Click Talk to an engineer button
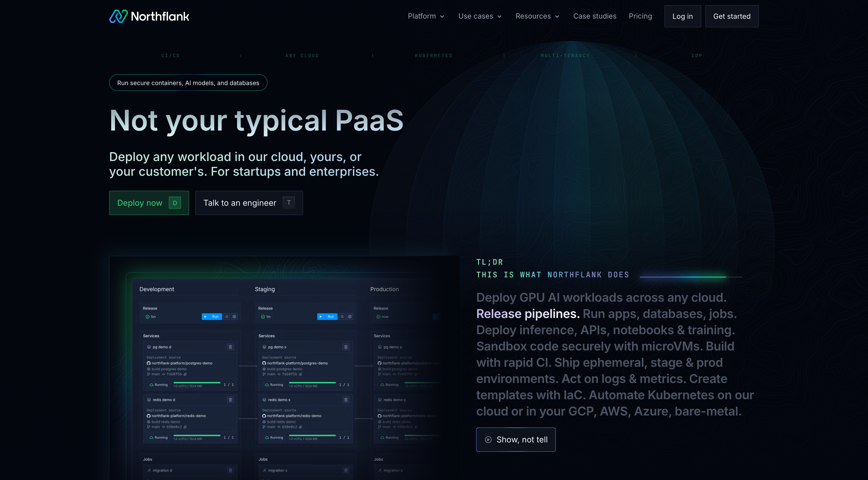Viewport: 868px width, 480px height. (249, 203)
